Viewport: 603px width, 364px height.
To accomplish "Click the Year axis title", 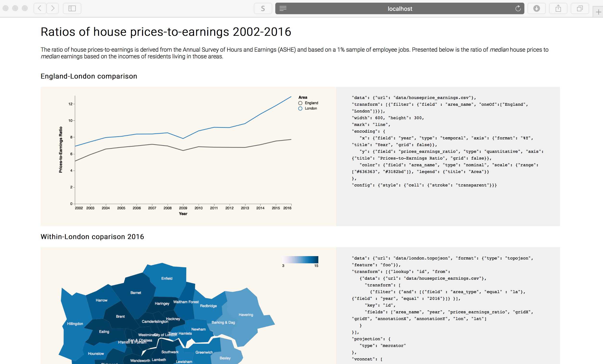I will (183, 214).
